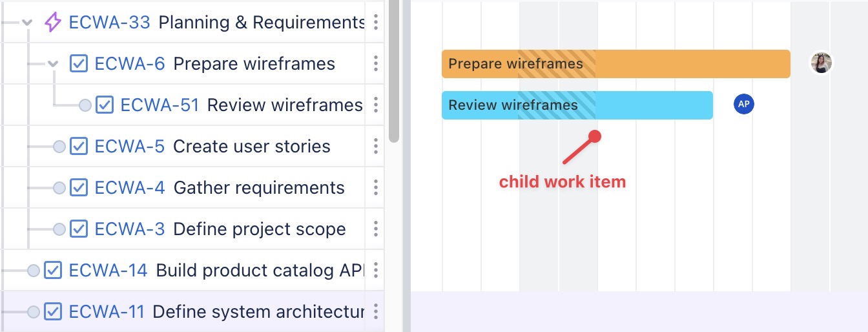Open the three-dot menu for Gather requirements
Image resolution: width=868 pixels, height=332 pixels.
(x=375, y=188)
